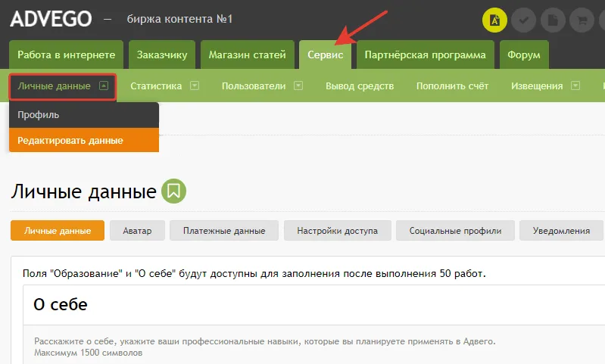The width and height of the screenshot is (605, 364).
Task: Click the ADVEGO logo
Action: (x=51, y=19)
